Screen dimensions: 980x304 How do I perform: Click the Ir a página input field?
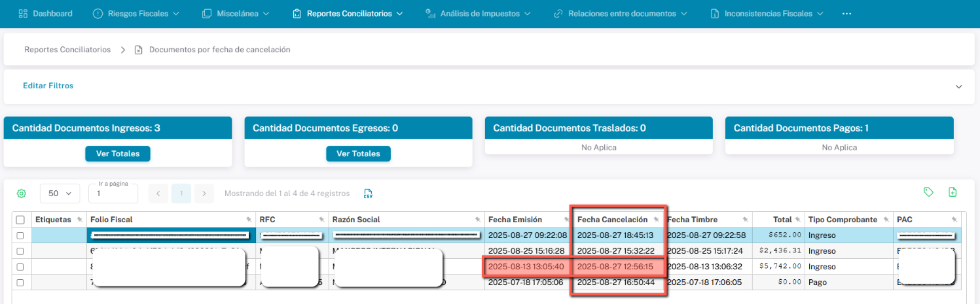point(113,194)
